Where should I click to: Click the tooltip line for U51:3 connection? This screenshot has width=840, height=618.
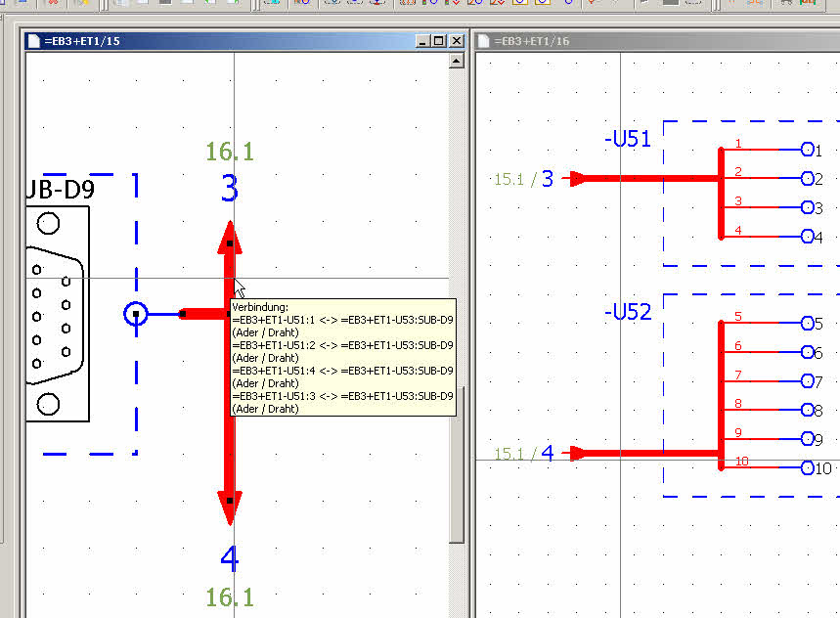coord(343,396)
